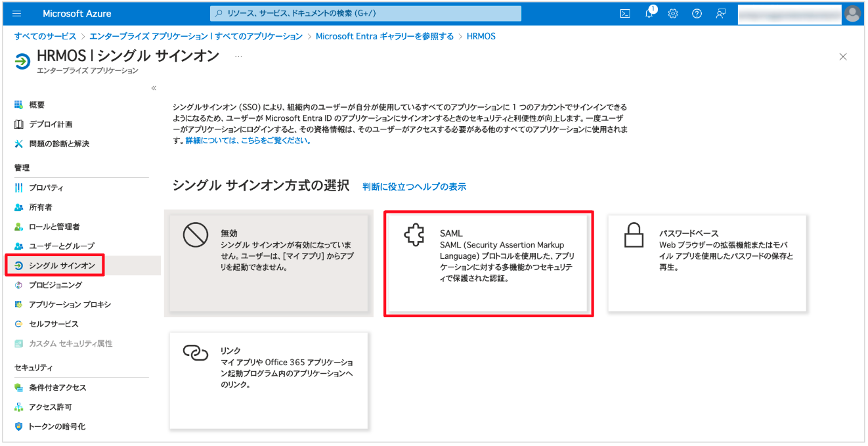Click the HRMOS breadcrumb link
868x446 pixels.
tap(481, 36)
